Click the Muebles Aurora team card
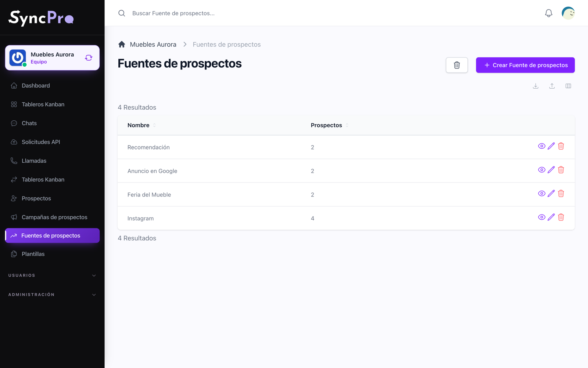588x368 pixels. (x=52, y=58)
